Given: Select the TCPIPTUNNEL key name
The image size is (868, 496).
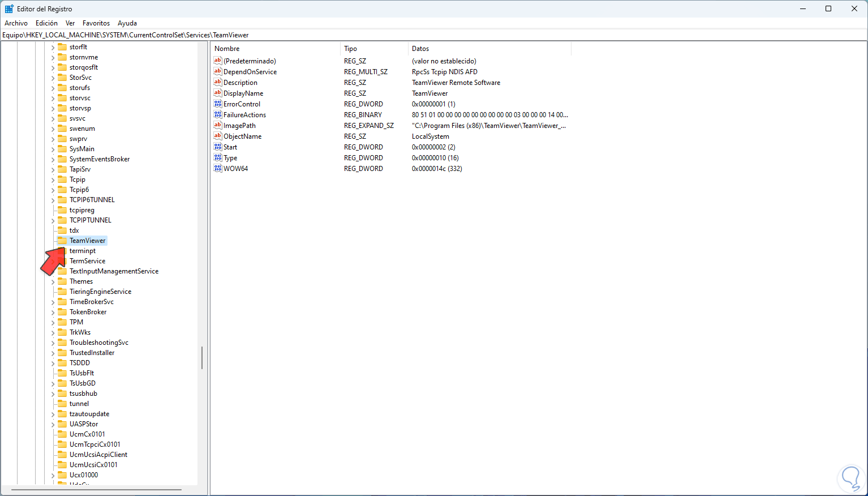Looking at the screenshot, I should (91, 220).
